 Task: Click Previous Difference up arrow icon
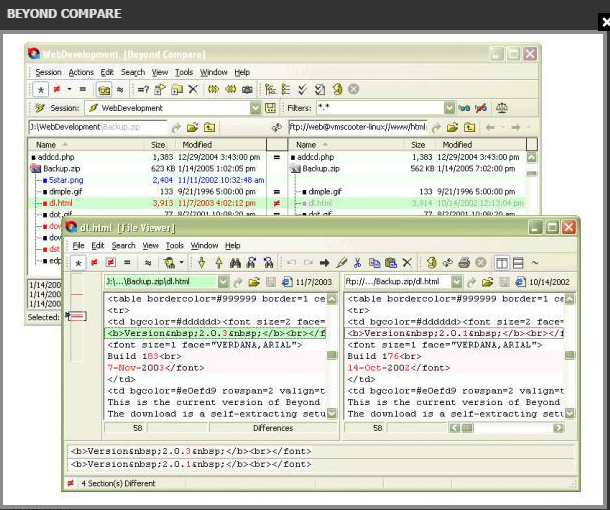pos(219,263)
